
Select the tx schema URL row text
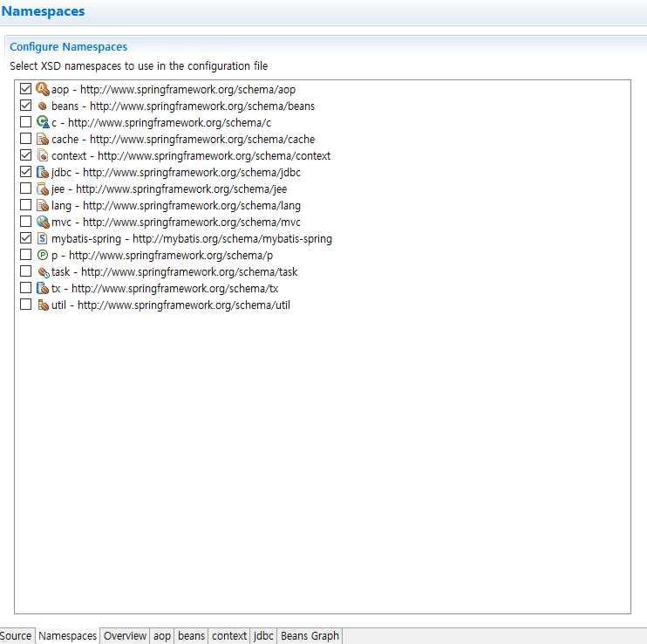click(165, 289)
